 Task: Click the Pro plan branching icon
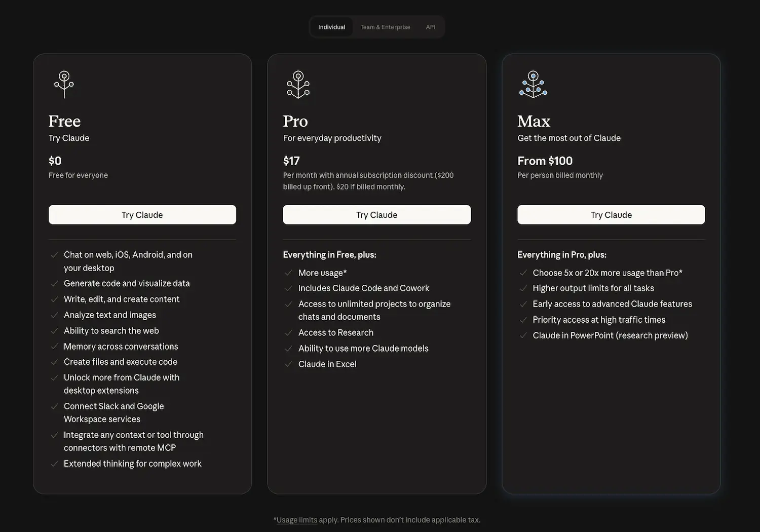point(298,84)
